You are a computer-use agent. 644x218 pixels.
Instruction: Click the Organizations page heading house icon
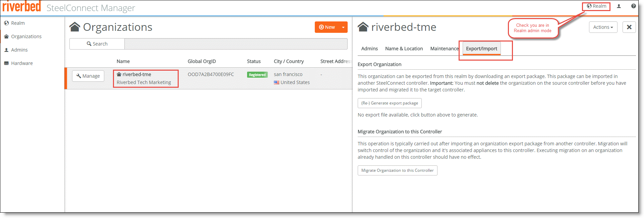click(x=75, y=27)
